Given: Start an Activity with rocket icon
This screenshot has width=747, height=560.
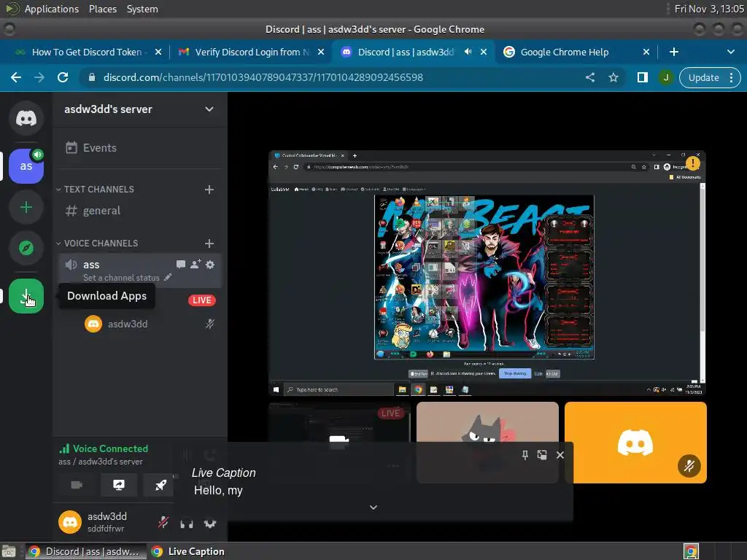Looking at the screenshot, I should pos(161,485).
